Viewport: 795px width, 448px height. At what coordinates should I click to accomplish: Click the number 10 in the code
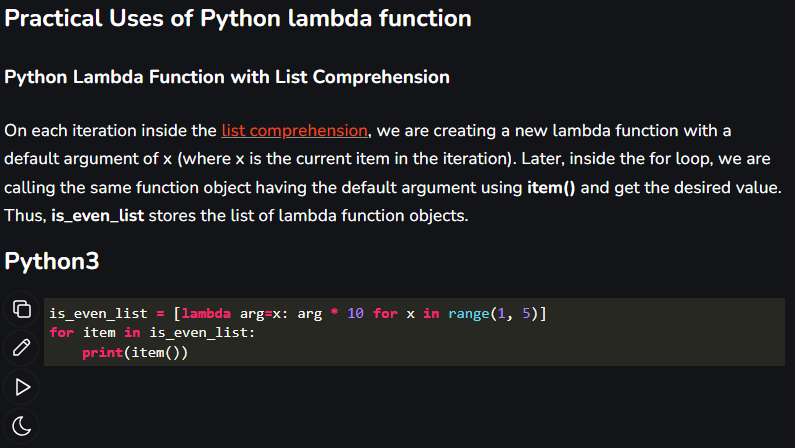coord(355,314)
